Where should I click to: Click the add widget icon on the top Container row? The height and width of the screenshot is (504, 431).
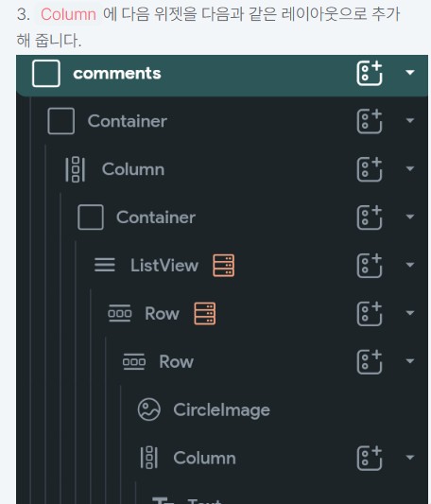tap(370, 121)
